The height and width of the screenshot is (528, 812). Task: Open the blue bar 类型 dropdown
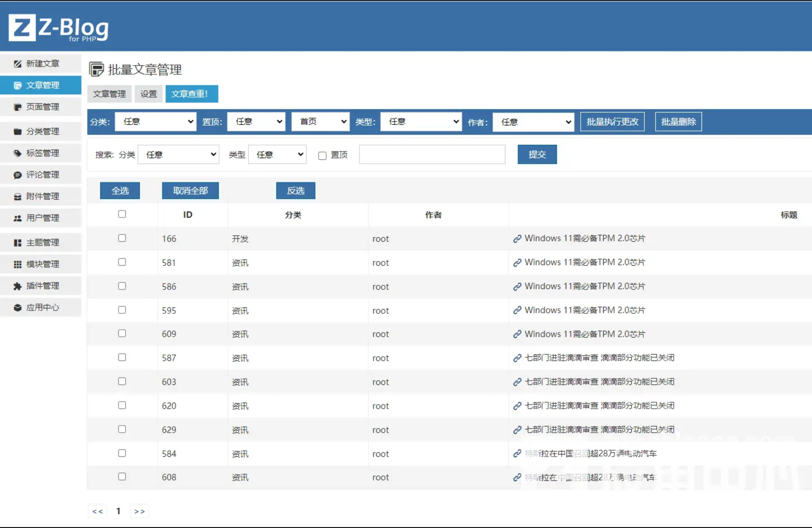[421, 122]
